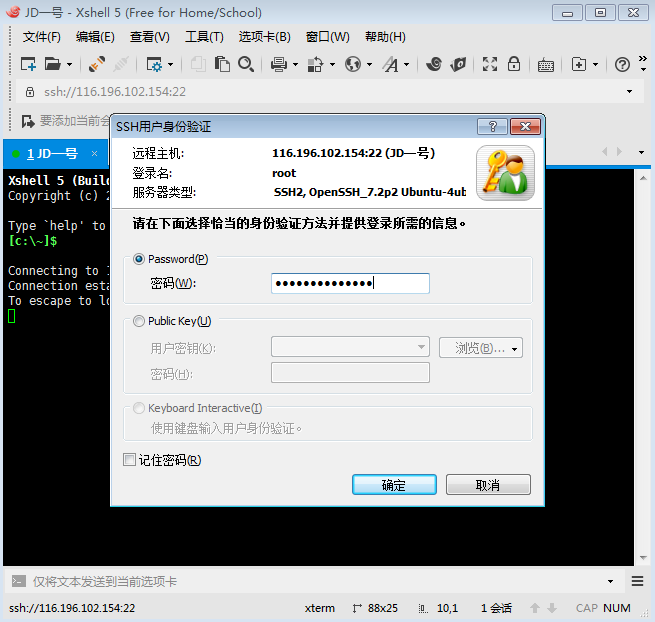Image resolution: width=655 pixels, height=622 pixels.
Task: Click the Public Key 密码(H) passphrase field
Action: [350, 373]
